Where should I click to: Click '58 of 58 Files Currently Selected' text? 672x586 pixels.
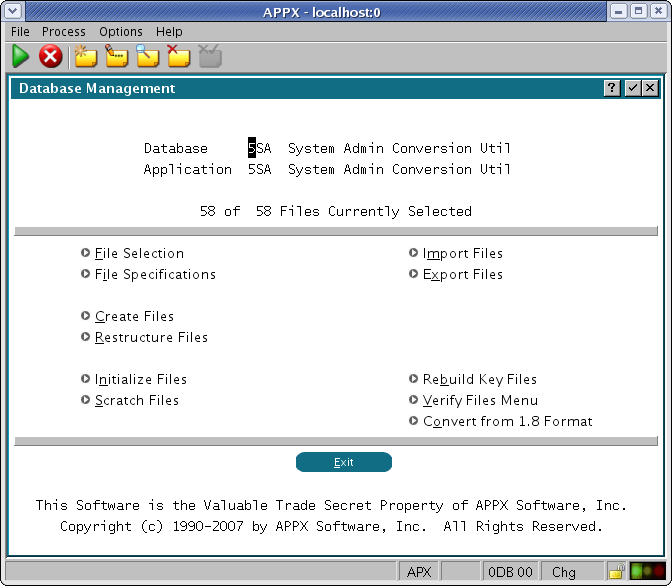coord(336,211)
